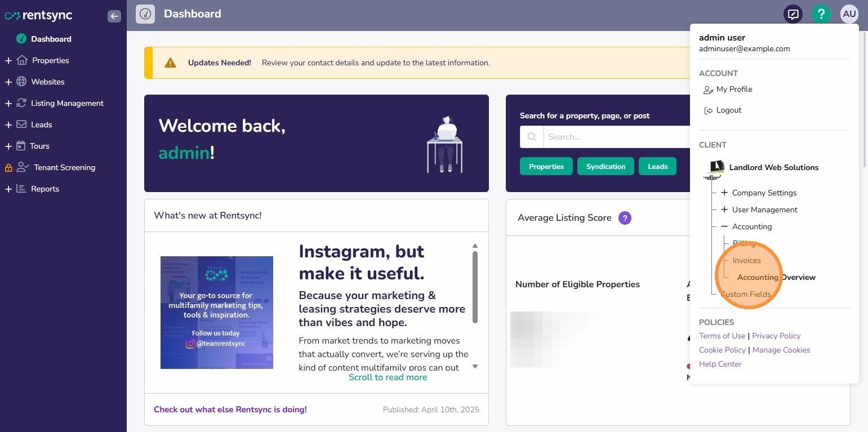Click the warning triangle icon in the banner
Screen dimensions: 868x432
coord(170,63)
